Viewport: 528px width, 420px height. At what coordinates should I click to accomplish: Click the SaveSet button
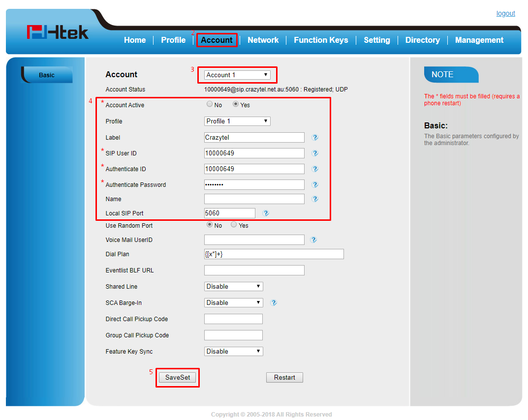[178, 377]
